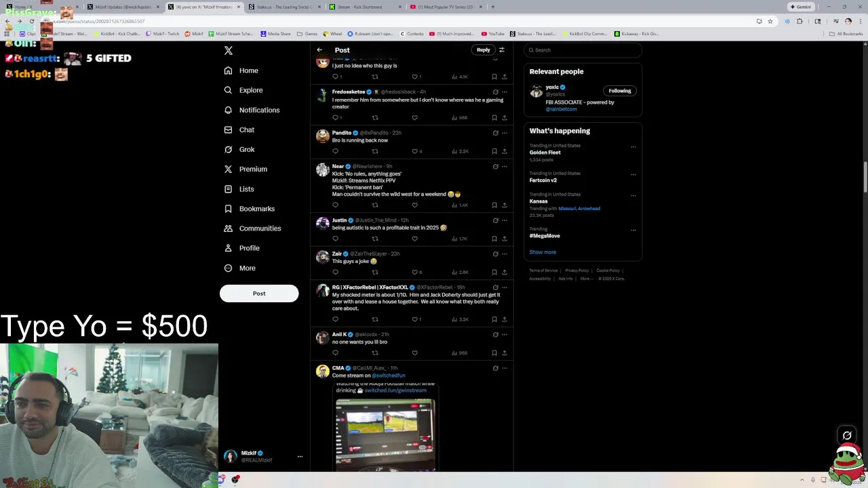Open reply sort settings icon beside Reply

[x=502, y=49]
